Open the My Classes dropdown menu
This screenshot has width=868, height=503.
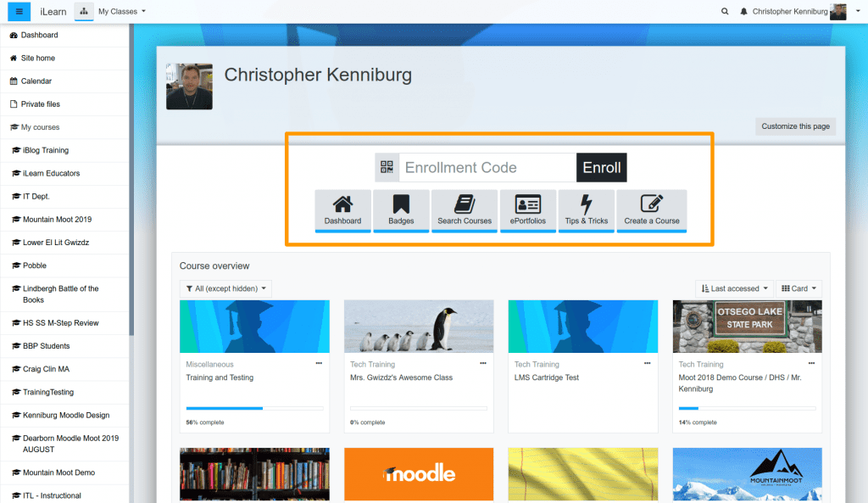tap(122, 11)
